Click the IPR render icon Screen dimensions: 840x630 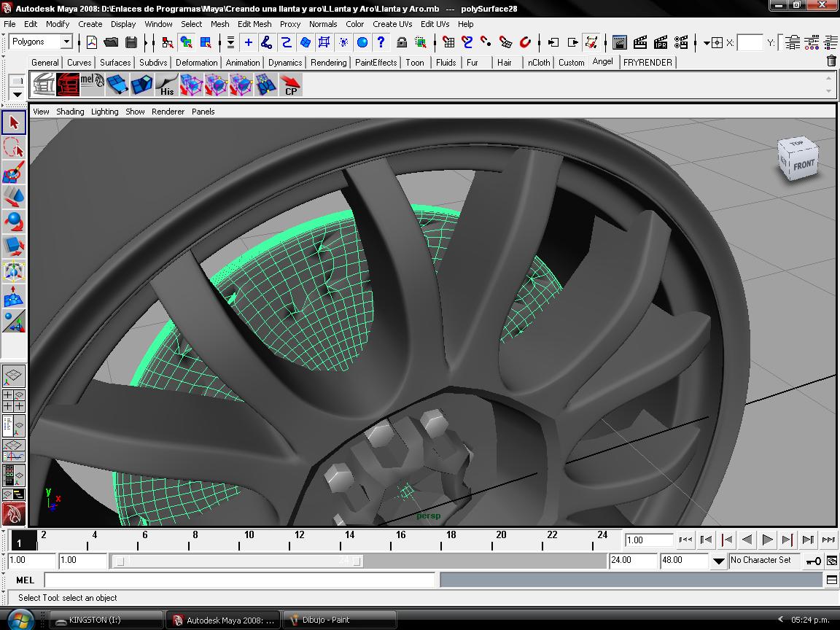coord(661,42)
